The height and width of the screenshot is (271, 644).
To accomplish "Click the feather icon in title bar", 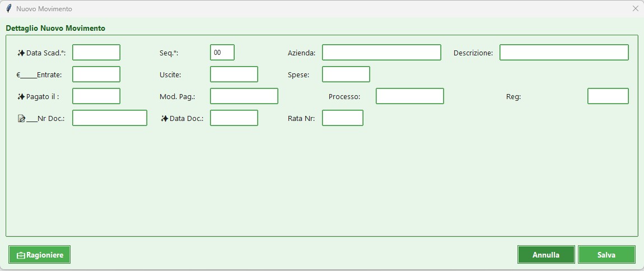I will tap(8, 8).
